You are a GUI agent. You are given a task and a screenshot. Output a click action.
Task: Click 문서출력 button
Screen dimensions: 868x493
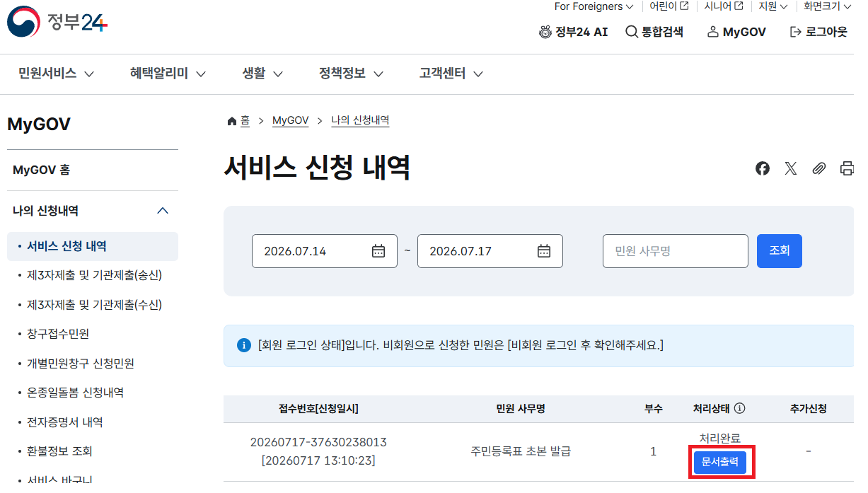719,462
